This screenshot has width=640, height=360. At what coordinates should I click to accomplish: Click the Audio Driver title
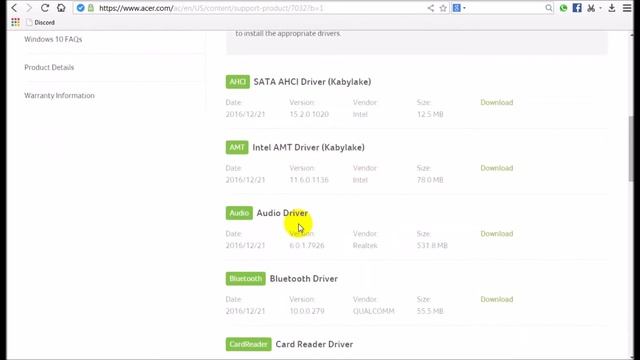tap(282, 213)
